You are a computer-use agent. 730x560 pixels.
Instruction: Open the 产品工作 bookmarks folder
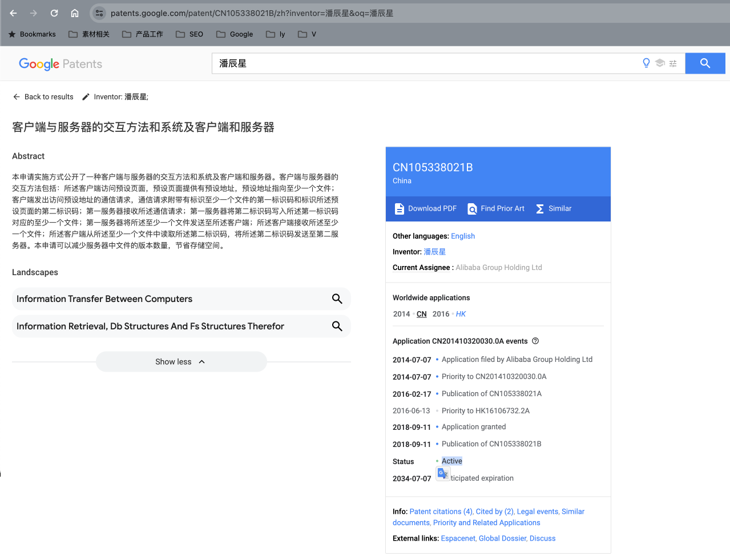[x=143, y=34]
